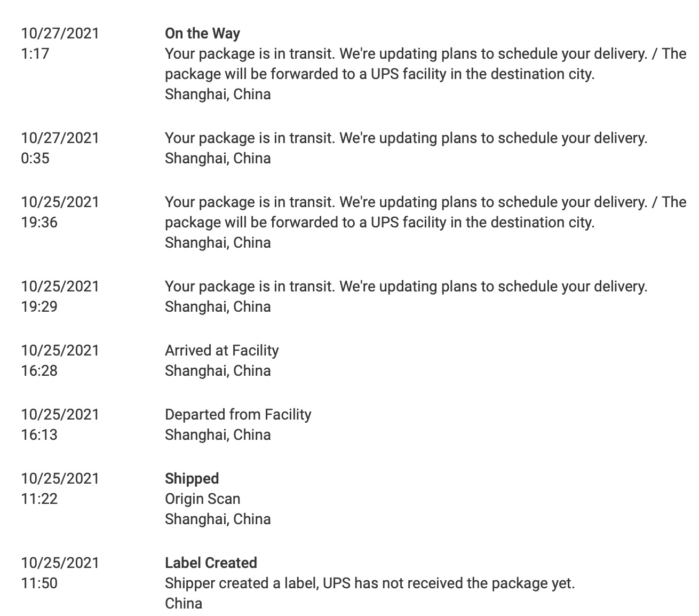The width and height of the screenshot is (699, 616).
Task: Click the 'Shipped' status heading
Action: point(192,478)
